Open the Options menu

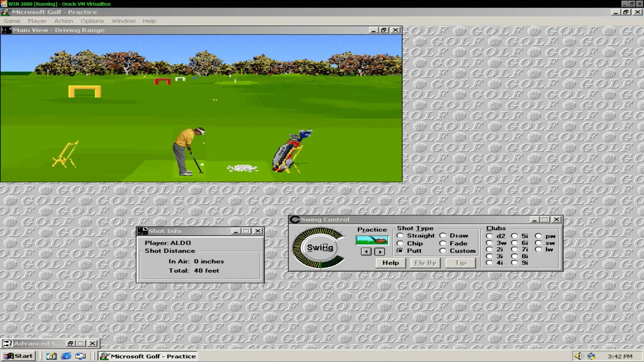pos(92,21)
